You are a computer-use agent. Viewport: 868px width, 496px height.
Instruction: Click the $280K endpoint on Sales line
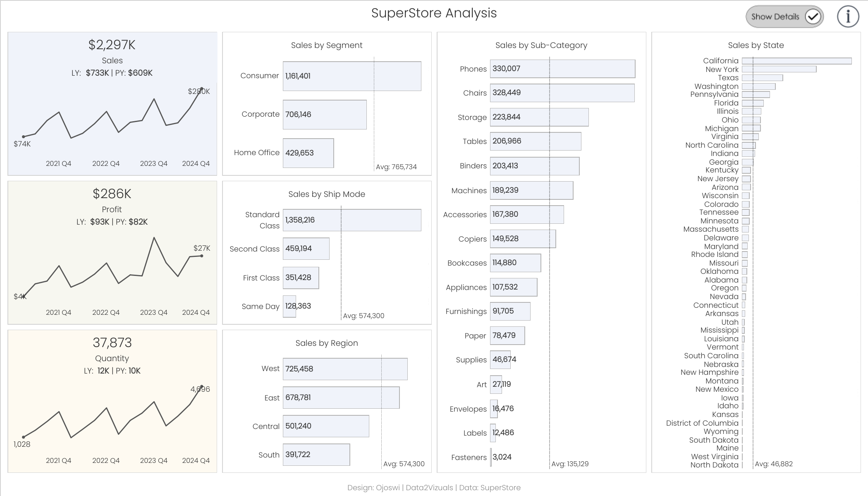point(202,89)
